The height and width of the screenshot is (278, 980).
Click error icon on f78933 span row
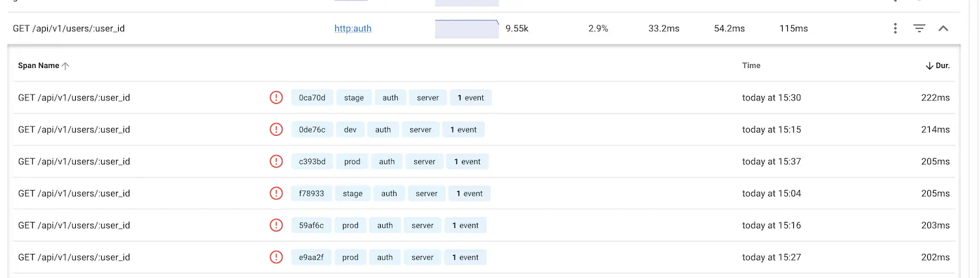click(276, 194)
